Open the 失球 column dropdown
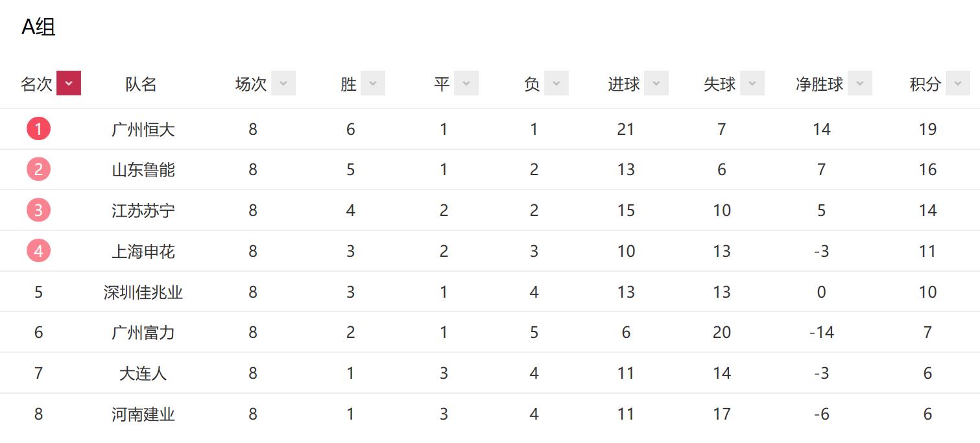This screenshot has width=980, height=443. coord(752,83)
